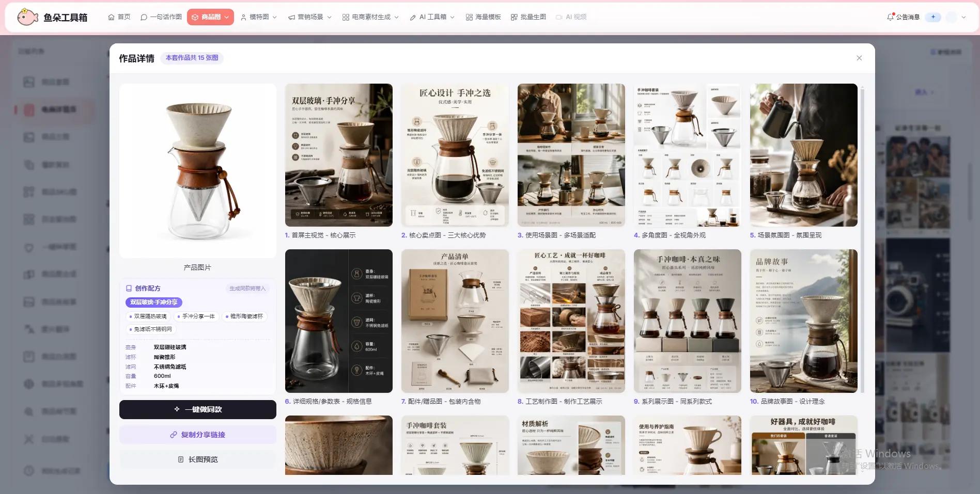Click the 营销场景 megaphone icon
Screen dimensions: 980x494
(291, 17)
